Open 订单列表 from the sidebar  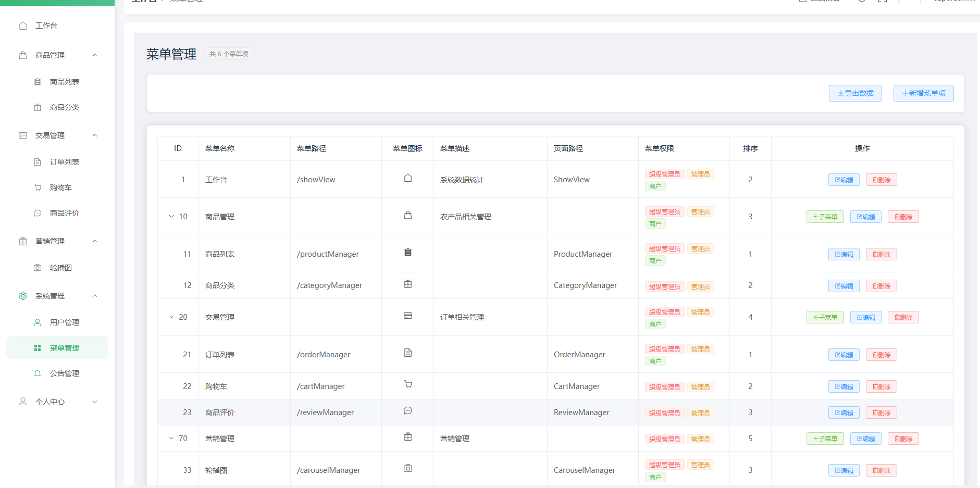click(x=65, y=162)
